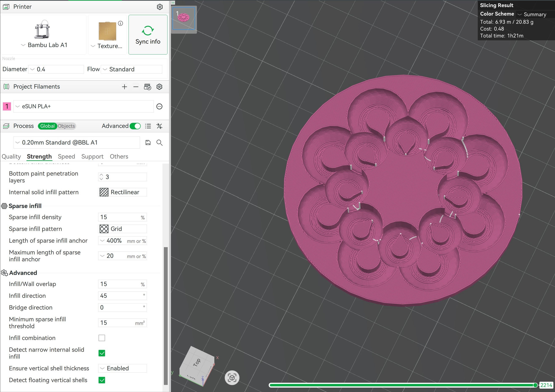Switch to the Speed tab
555x392 pixels.
[66, 157]
